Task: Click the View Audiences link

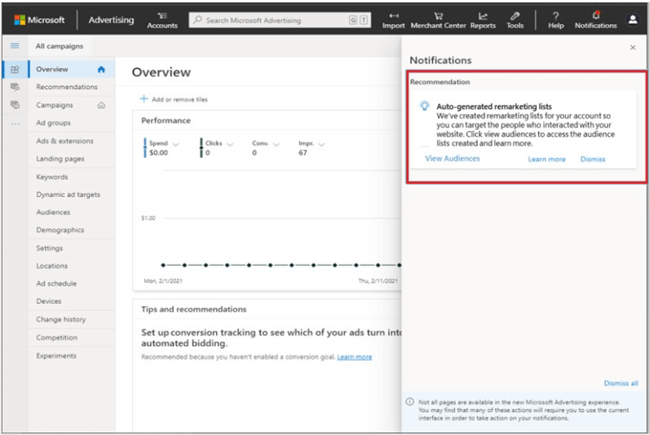Action: (x=452, y=159)
